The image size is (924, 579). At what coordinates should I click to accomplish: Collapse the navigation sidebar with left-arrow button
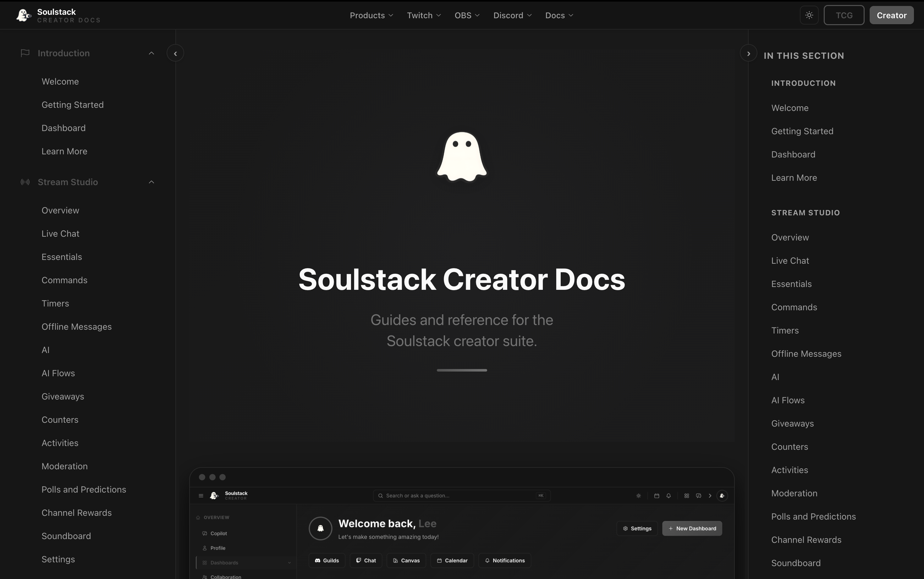click(175, 53)
